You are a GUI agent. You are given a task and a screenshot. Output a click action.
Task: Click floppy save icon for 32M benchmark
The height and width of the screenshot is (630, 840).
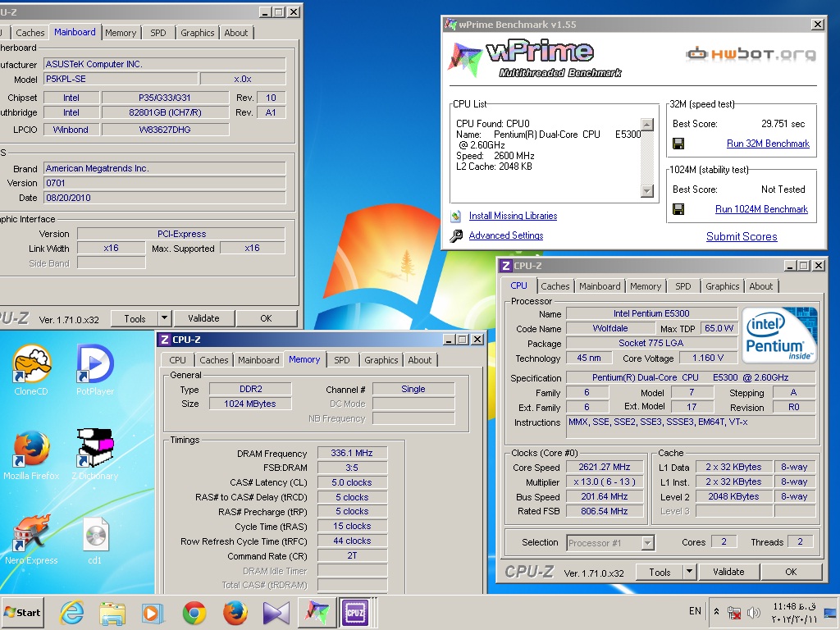tap(678, 144)
